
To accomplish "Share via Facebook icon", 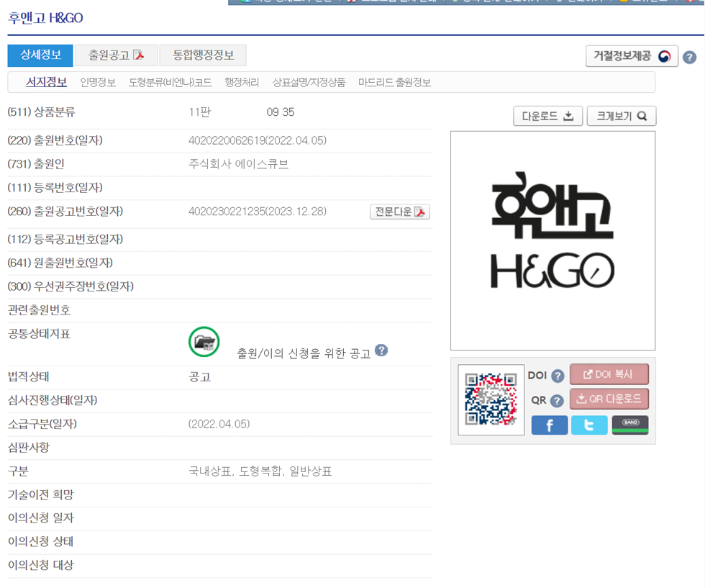I will (x=550, y=425).
